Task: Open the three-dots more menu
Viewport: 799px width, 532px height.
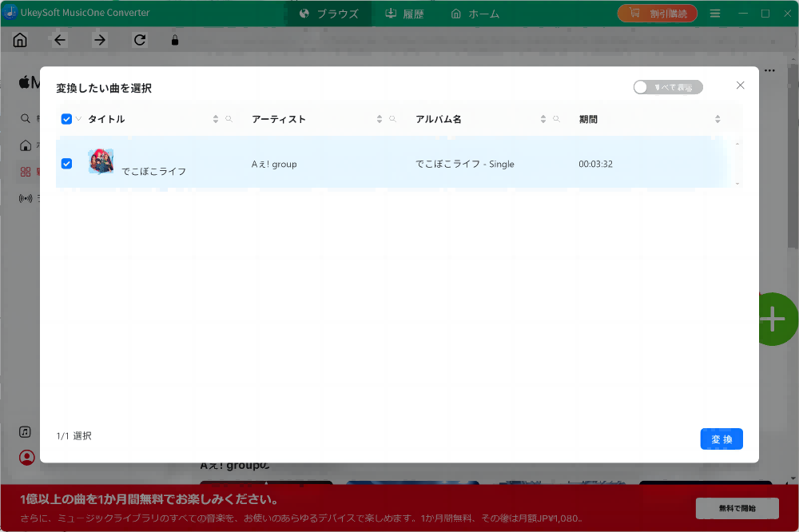Action: click(769, 70)
